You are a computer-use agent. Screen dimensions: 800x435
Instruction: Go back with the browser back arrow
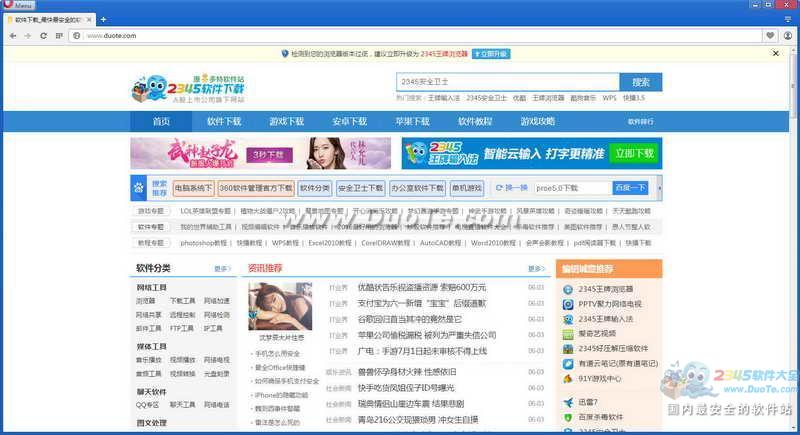pos(13,36)
